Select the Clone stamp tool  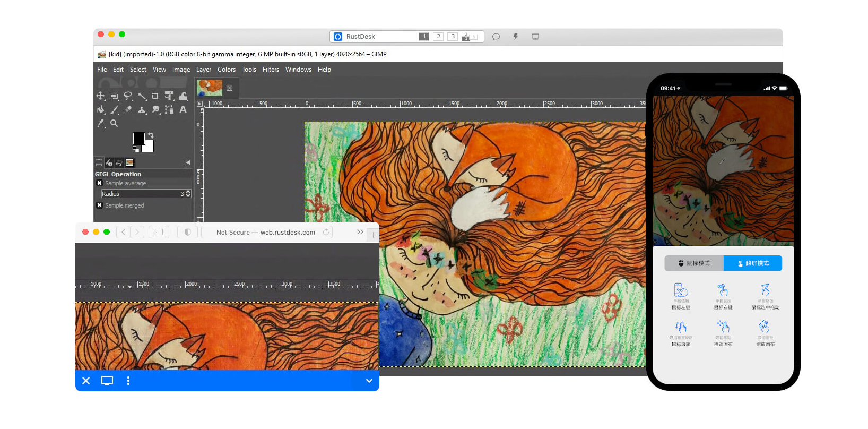tap(142, 109)
